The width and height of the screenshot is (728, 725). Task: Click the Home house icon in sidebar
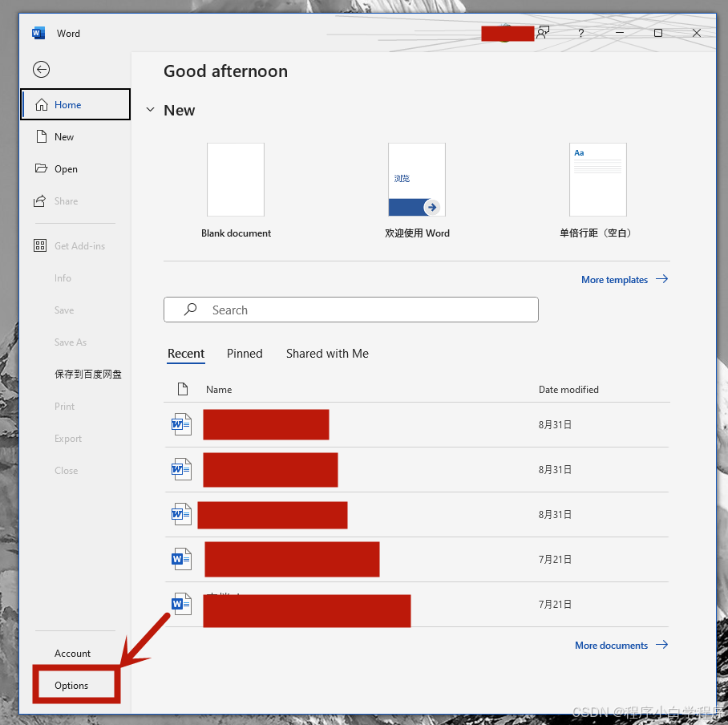pyautogui.click(x=42, y=104)
